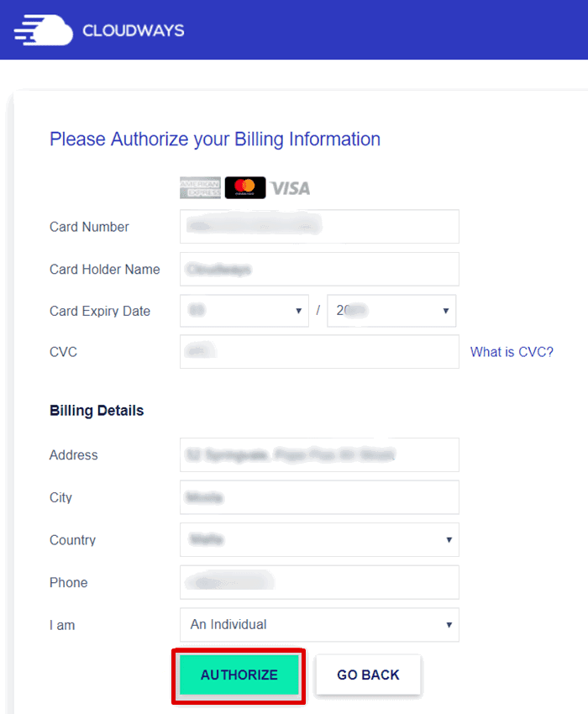588x714 pixels.
Task: Click the Billing Details heading
Action: (x=97, y=410)
